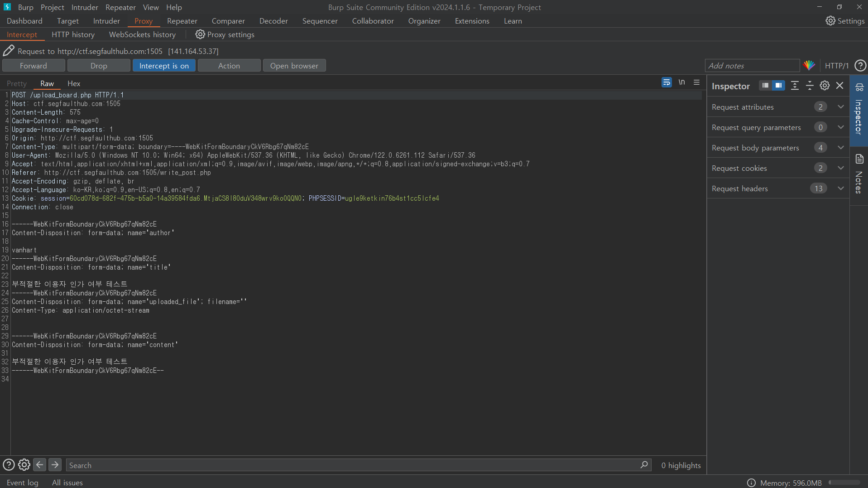Open the highlight color picker icon
This screenshot has width=868, height=488.
809,66
